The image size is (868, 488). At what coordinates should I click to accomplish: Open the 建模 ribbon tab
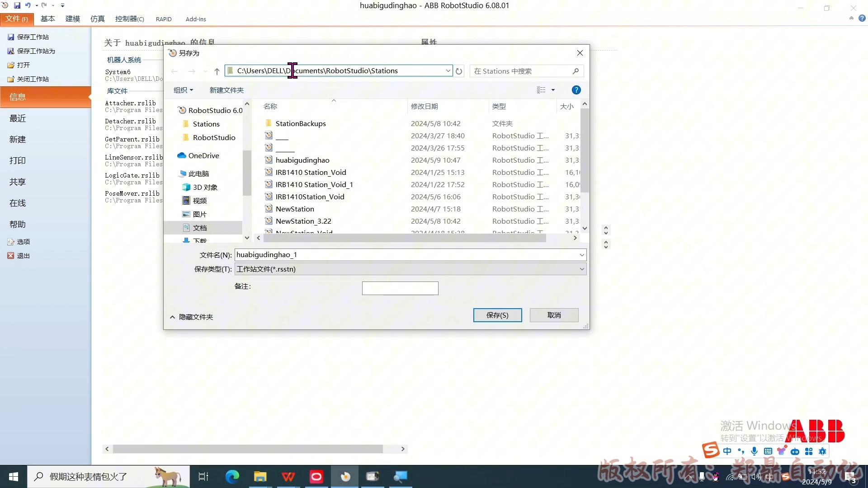point(73,19)
